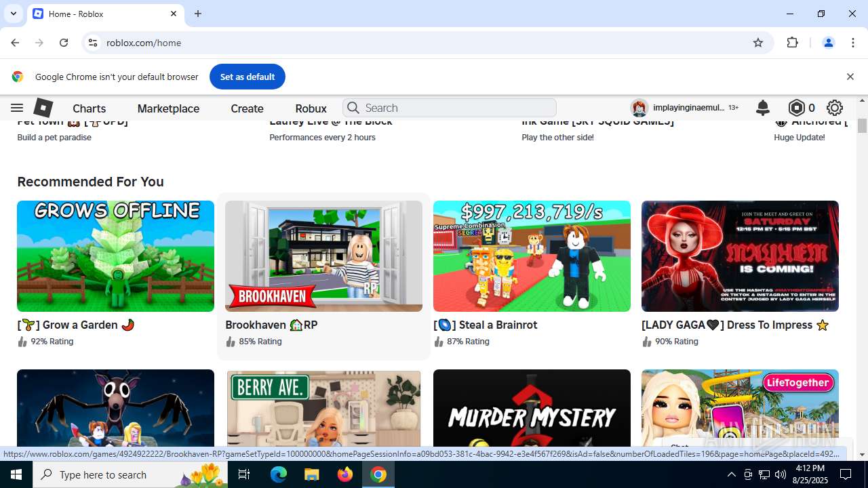
Task: Open the implayinginaemul profile avatar
Action: click(x=639, y=108)
